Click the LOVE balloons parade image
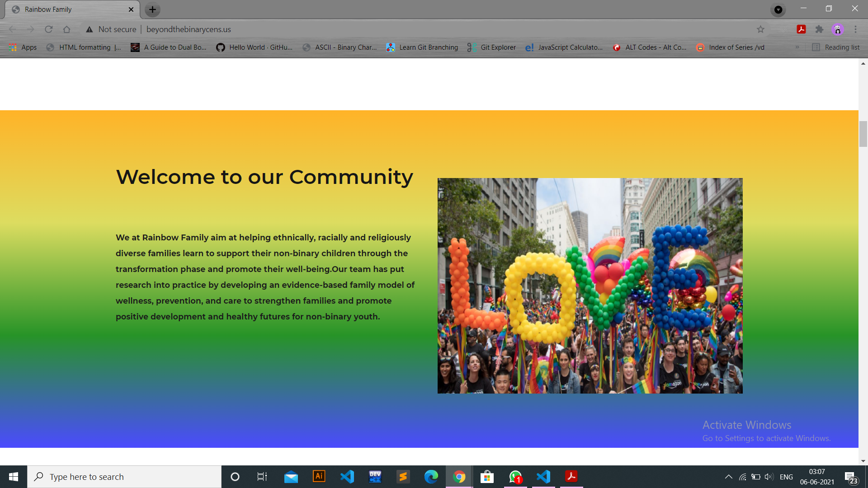 (x=590, y=286)
